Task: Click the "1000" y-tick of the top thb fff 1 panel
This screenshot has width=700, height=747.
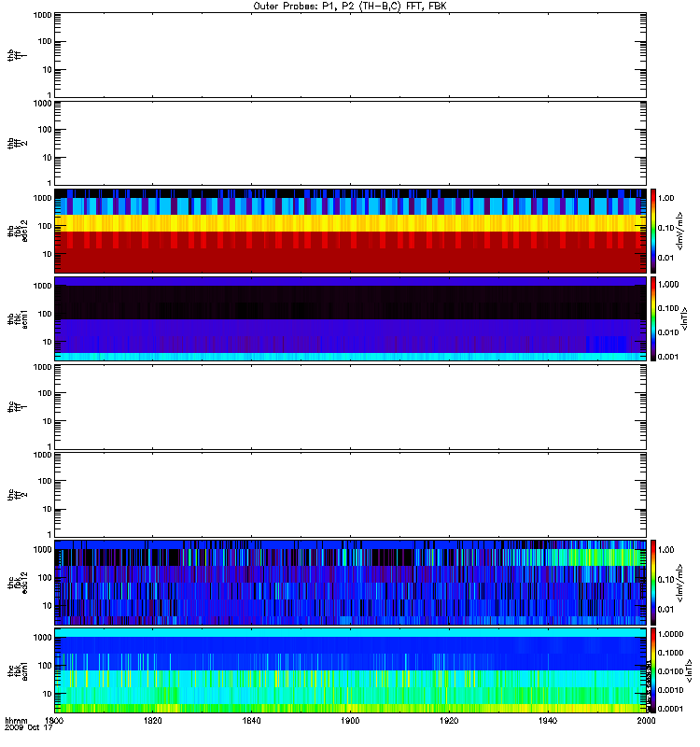Action: click(x=43, y=15)
